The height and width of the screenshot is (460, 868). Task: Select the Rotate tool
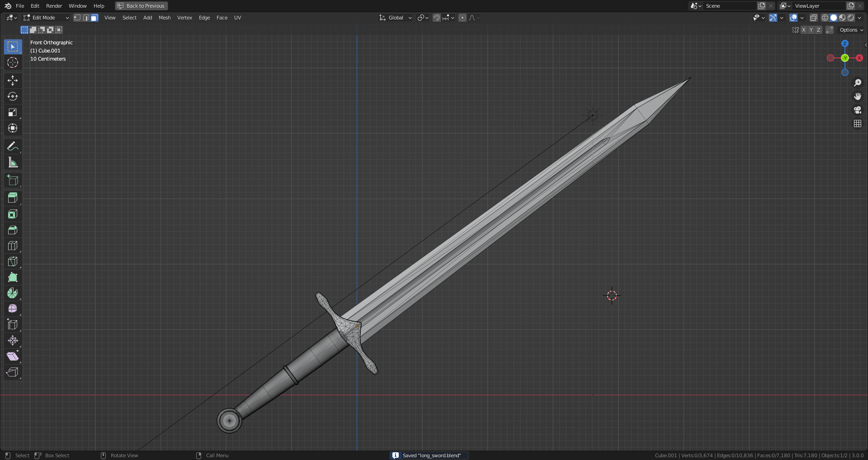point(13,96)
